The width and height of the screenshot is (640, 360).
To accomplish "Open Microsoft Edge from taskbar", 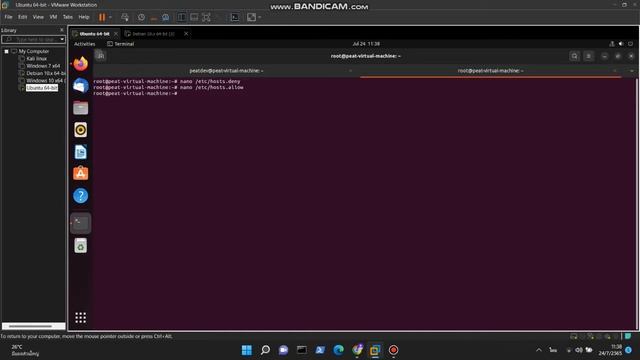I will [x=338, y=350].
